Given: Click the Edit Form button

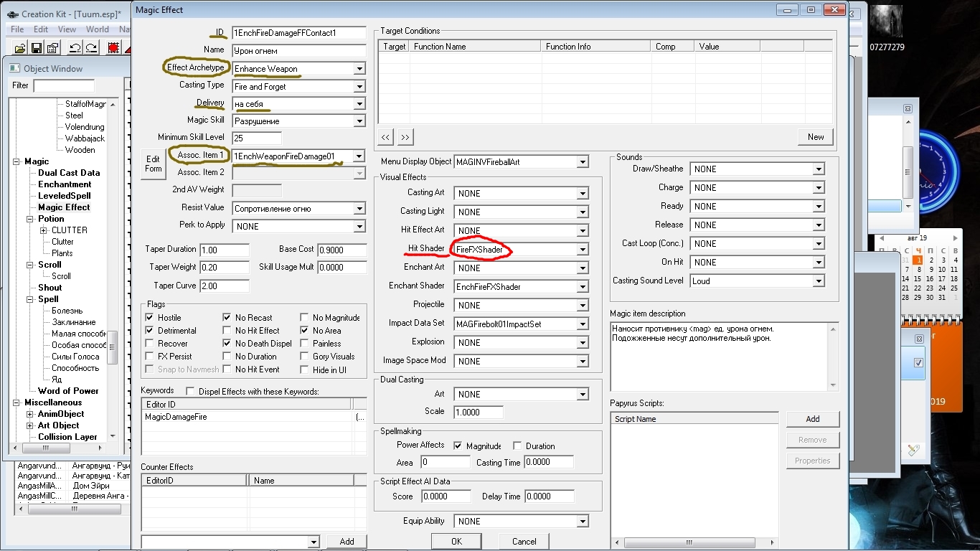Looking at the screenshot, I should [x=154, y=164].
